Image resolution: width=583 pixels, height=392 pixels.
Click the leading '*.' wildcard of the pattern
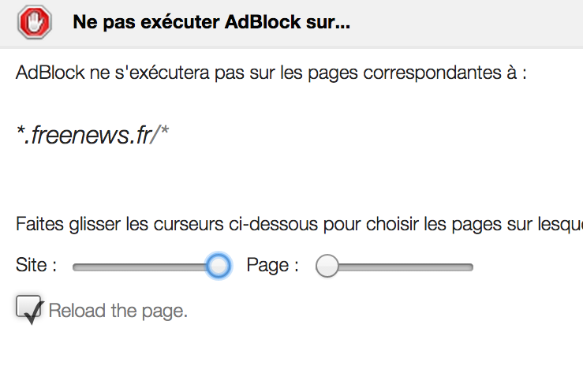pyautogui.click(x=23, y=135)
